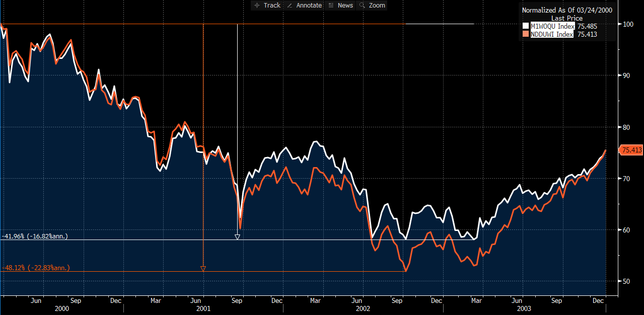Select the -48.12% drawdown annotation label
Image resolution: width=644 pixels, height=315 pixels.
36,268
